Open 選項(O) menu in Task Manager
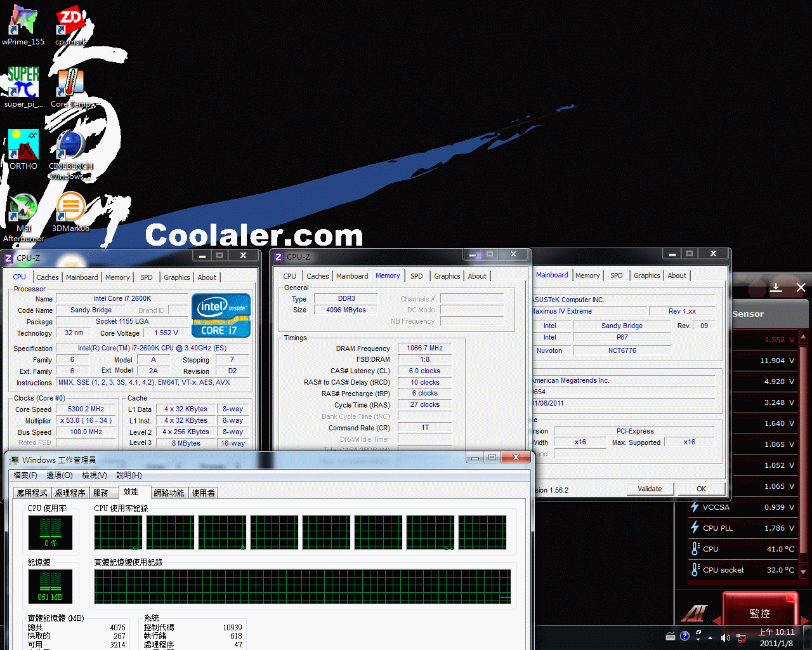 (x=60, y=475)
